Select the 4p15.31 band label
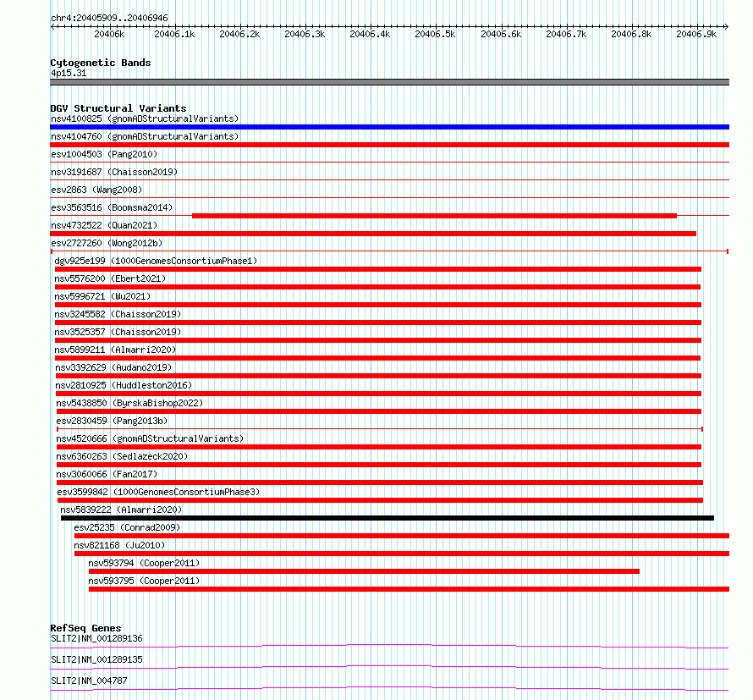This screenshot has height=700, width=753. (69, 73)
